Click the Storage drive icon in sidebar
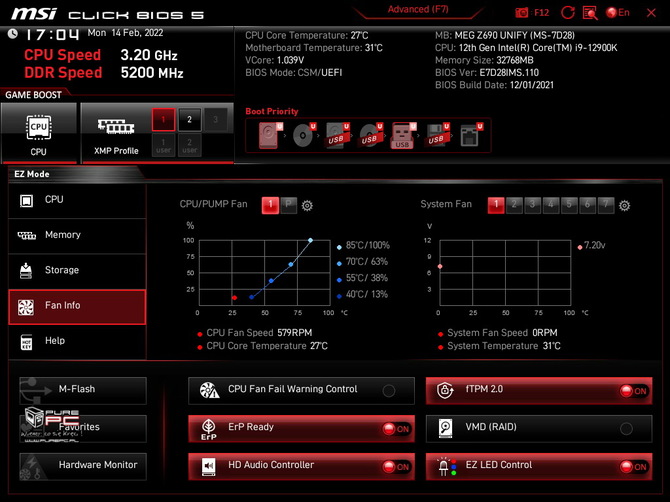 [26, 270]
